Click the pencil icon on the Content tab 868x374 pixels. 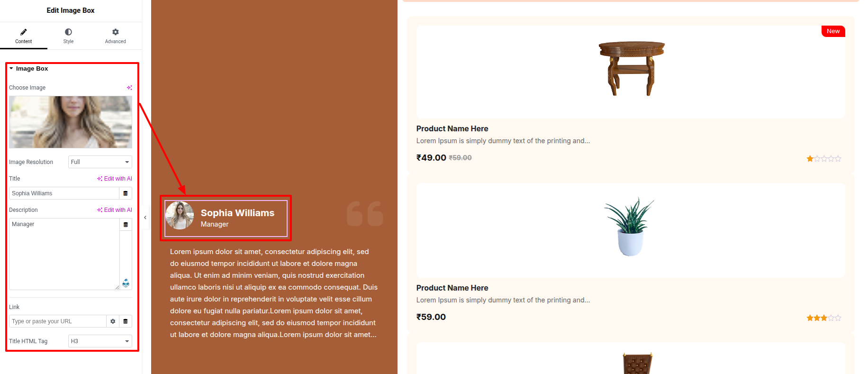(24, 32)
